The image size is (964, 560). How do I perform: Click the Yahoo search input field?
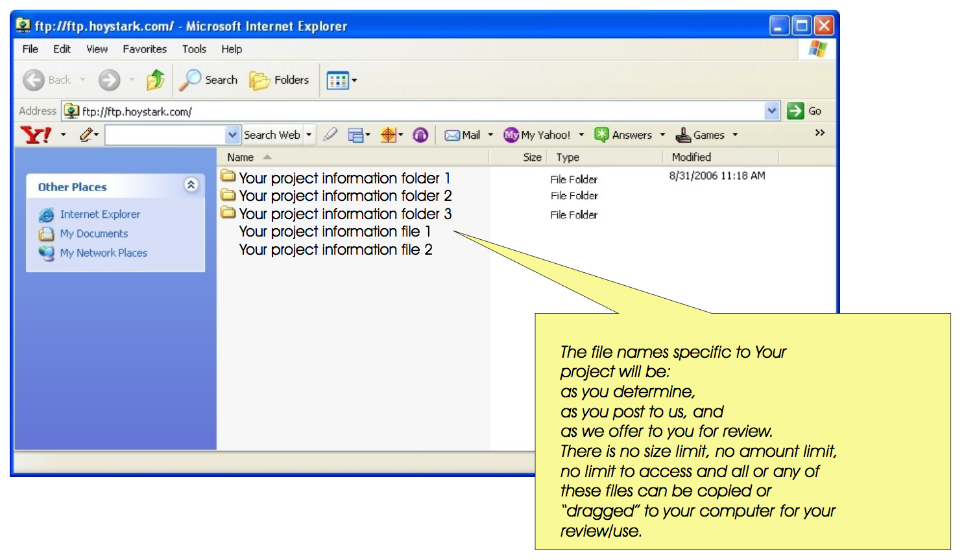(165, 135)
